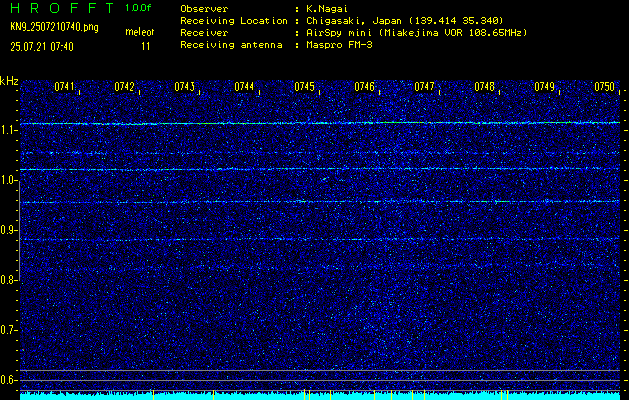Select file name KN9_2507210740.png

pyautogui.click(x=54, y=27)
